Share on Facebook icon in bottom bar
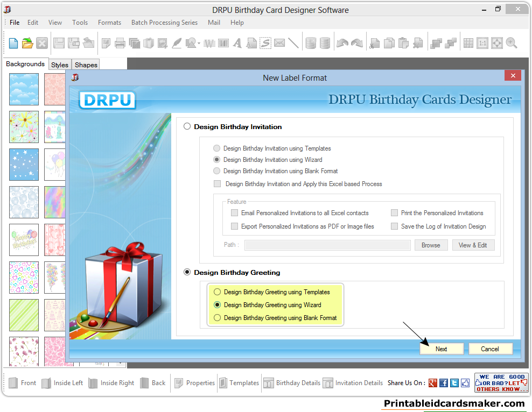This screenshot has width=532, height=412. (x=444, y=383)
